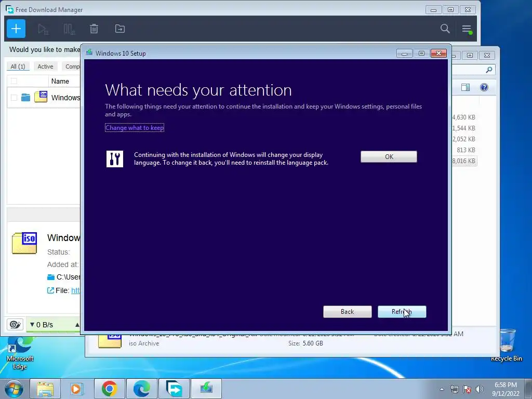Viewport: 532px width, 399px height.
Task: Open the Windows Start orb
Action: click(14, 389)
